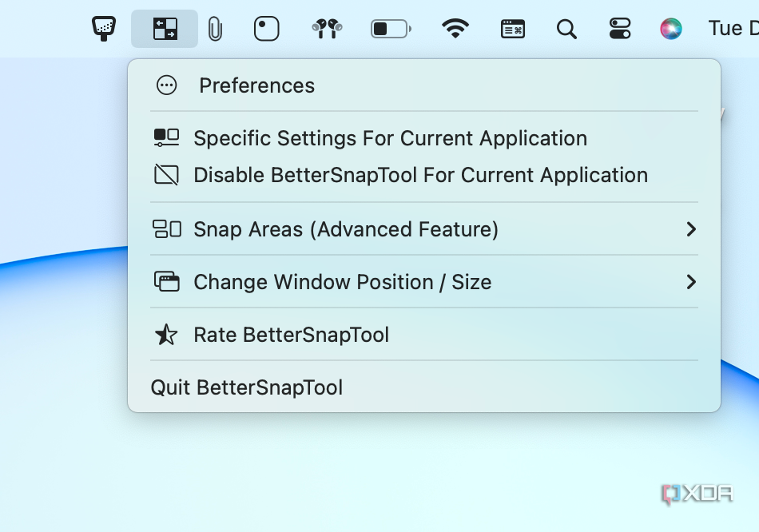This screenshot has width=759, height=532.
Task: Click the rounded square dot menu bar icon
Action: click(x=267, y=29)
